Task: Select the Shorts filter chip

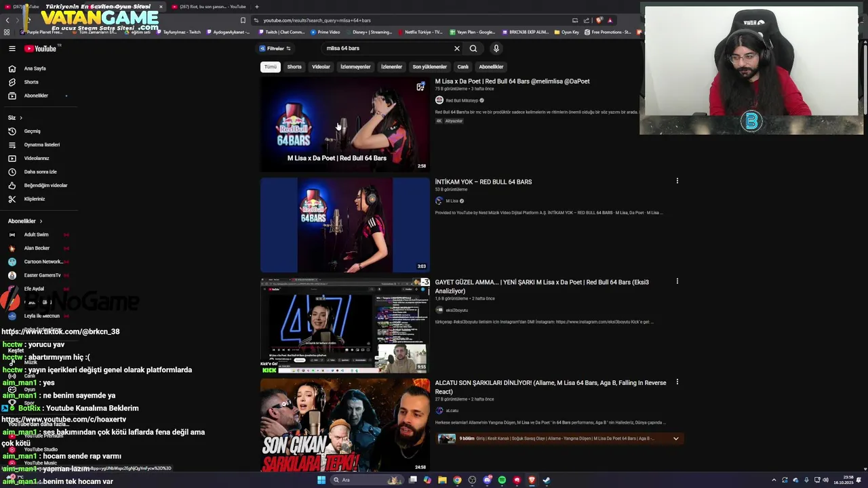Action: 294,66
